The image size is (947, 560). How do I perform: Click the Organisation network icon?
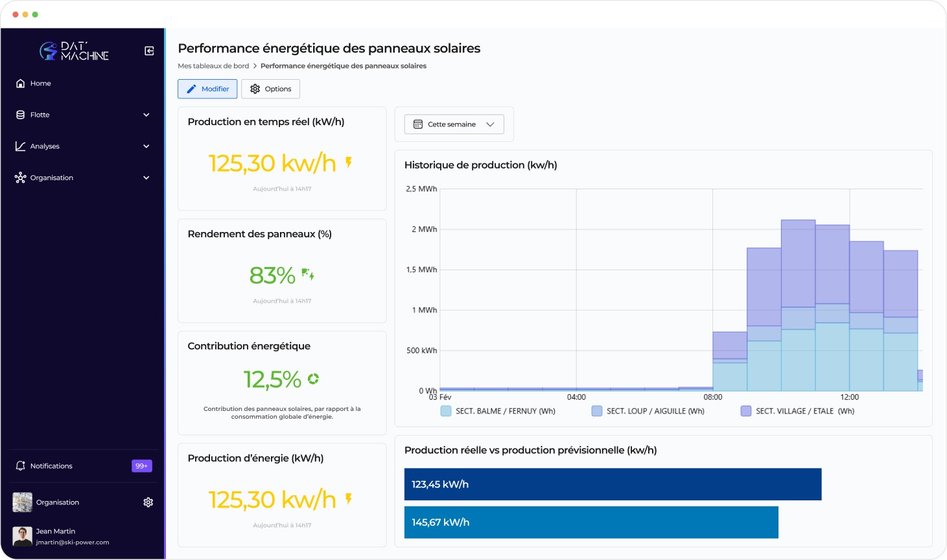20,177
